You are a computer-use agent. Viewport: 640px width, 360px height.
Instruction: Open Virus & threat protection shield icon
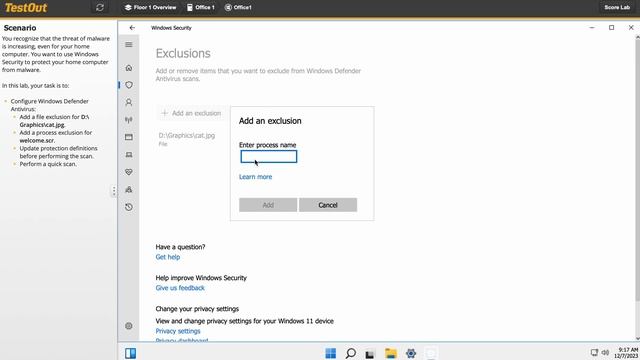(x=129, y=85)
